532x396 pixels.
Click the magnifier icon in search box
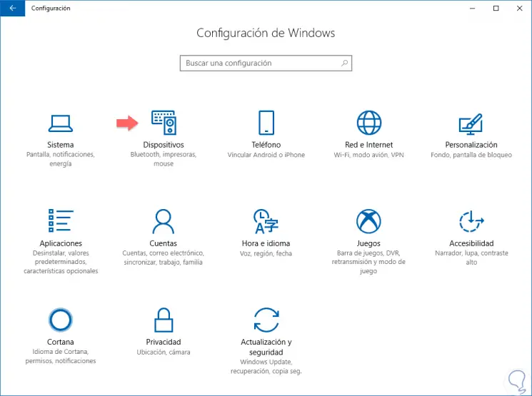click(345, 64)
